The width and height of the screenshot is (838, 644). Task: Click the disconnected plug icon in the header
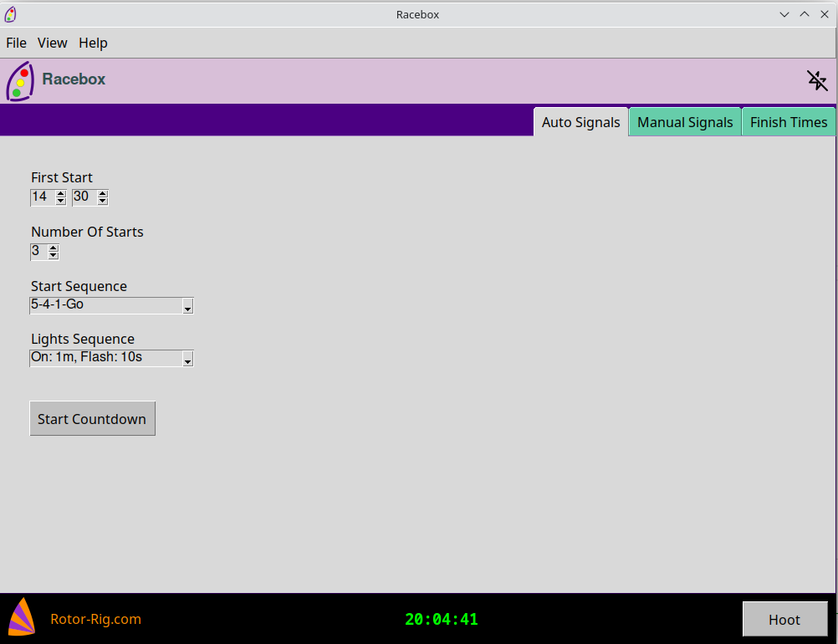click(817, 80)
